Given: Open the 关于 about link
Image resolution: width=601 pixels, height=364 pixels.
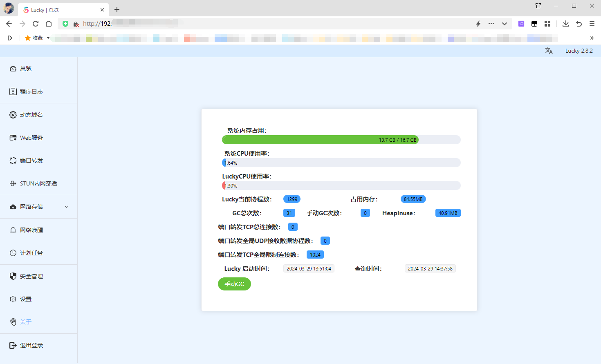Looking at the screenshot, I should [x=25, y=322].
